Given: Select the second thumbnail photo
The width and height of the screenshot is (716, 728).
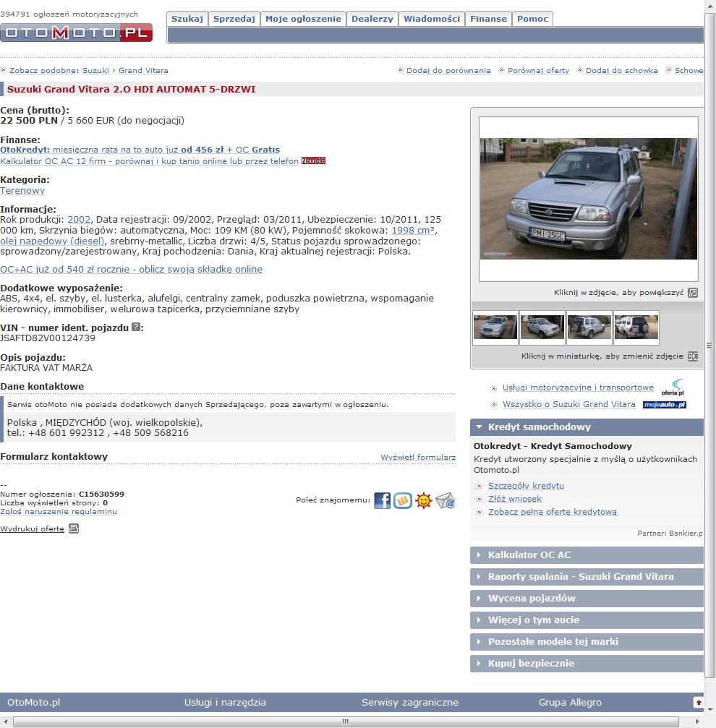Looking at the screenshot, I should coord(542,327).
